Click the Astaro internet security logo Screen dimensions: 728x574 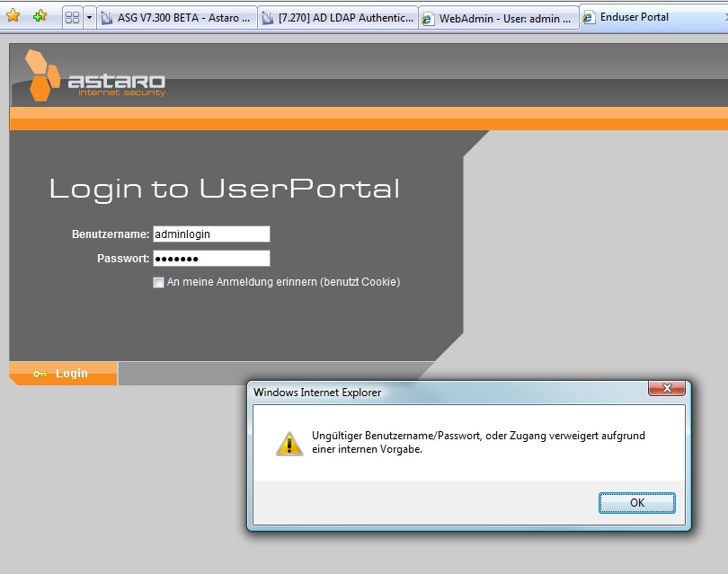coord(95,75)
